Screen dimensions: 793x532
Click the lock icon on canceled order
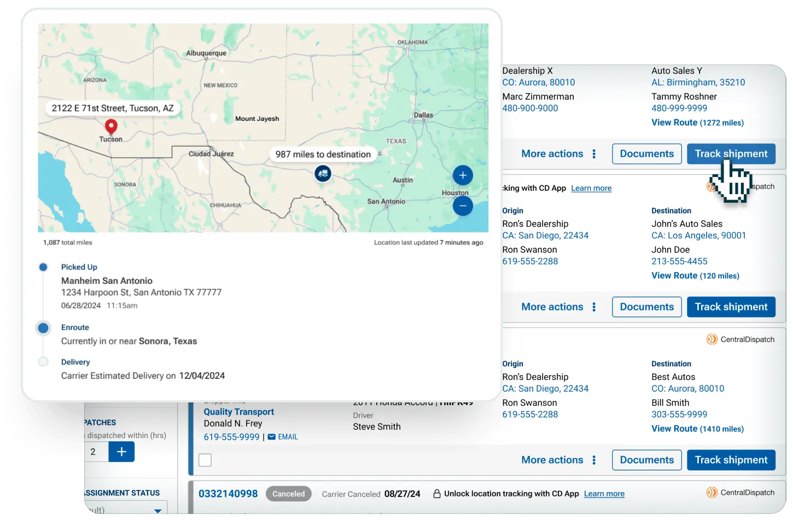coord(437,494)
